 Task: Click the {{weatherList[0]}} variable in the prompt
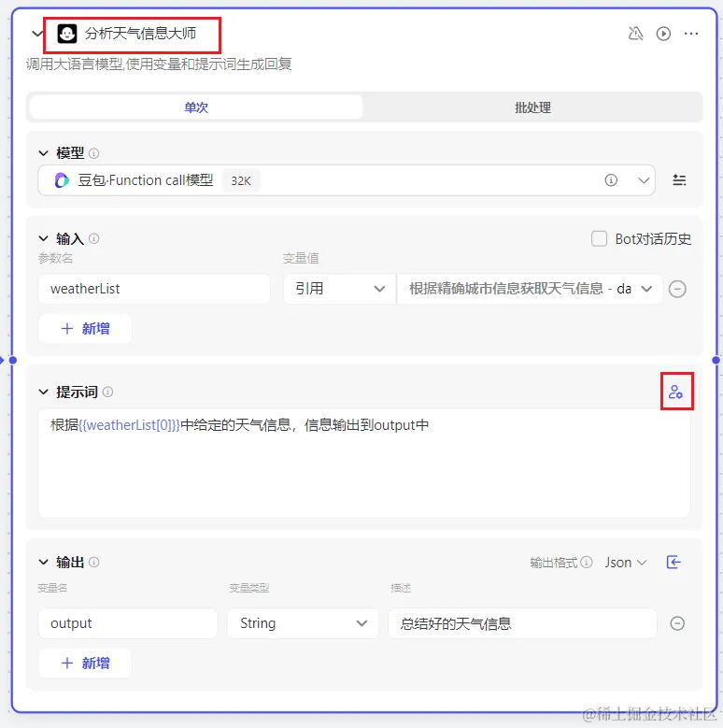pos(129,425)
